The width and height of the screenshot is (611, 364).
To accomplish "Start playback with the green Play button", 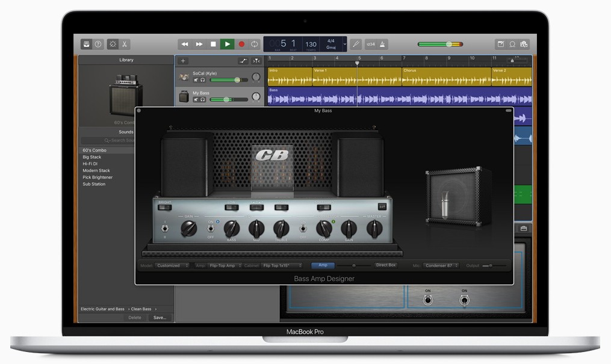I will (x=227, y=44).
